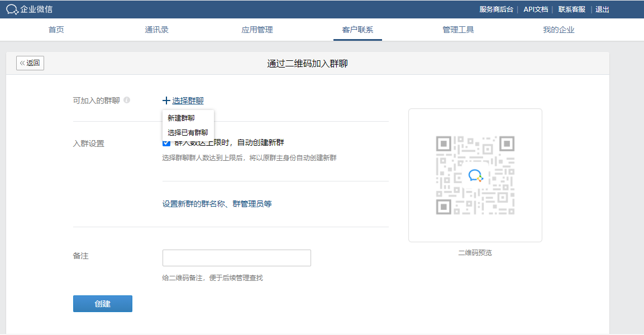Open the 选择群聊 dropdown link
644x335 pixels.
pos(188,100)
